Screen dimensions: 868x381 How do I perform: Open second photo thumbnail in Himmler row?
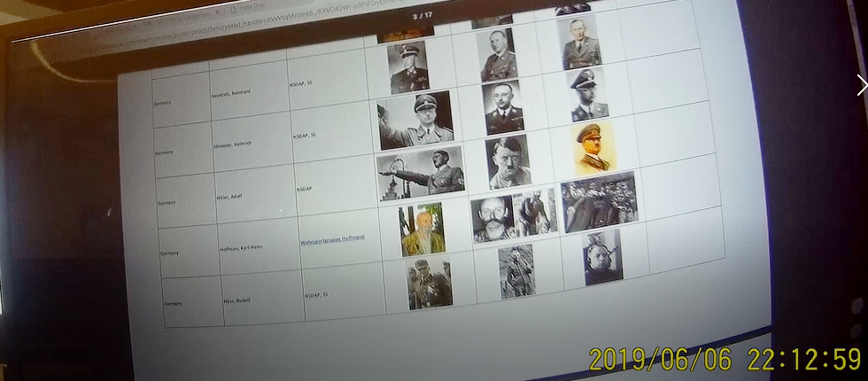tap(503, 107)
